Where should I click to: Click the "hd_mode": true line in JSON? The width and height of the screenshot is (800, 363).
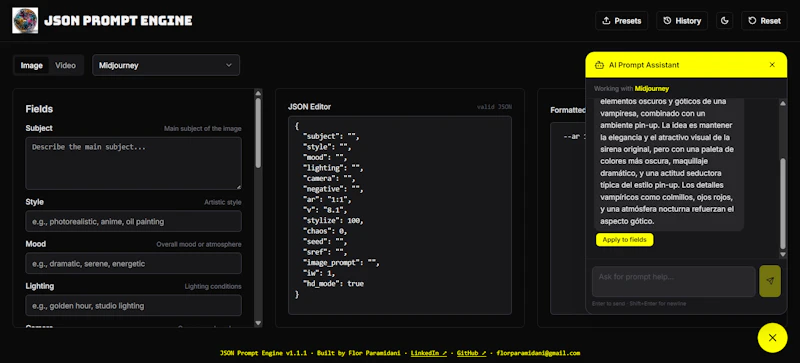coord(333,283)
